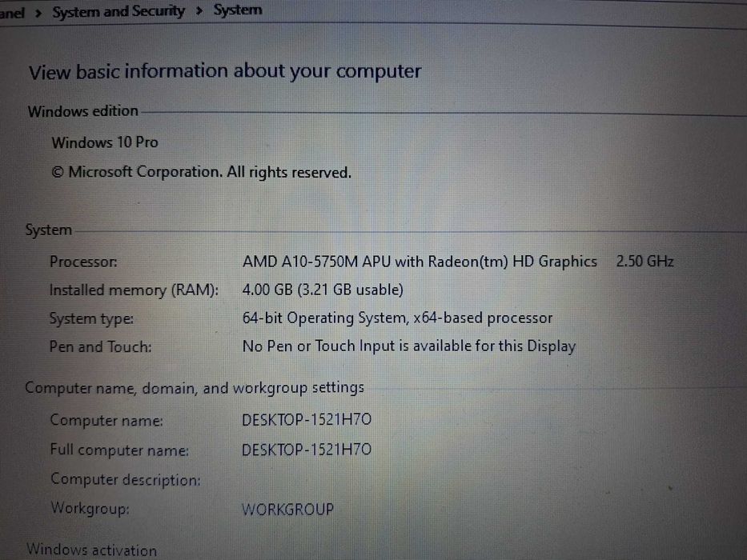Select the 'View basic information about your computer' heading

(x=225, y=71)
